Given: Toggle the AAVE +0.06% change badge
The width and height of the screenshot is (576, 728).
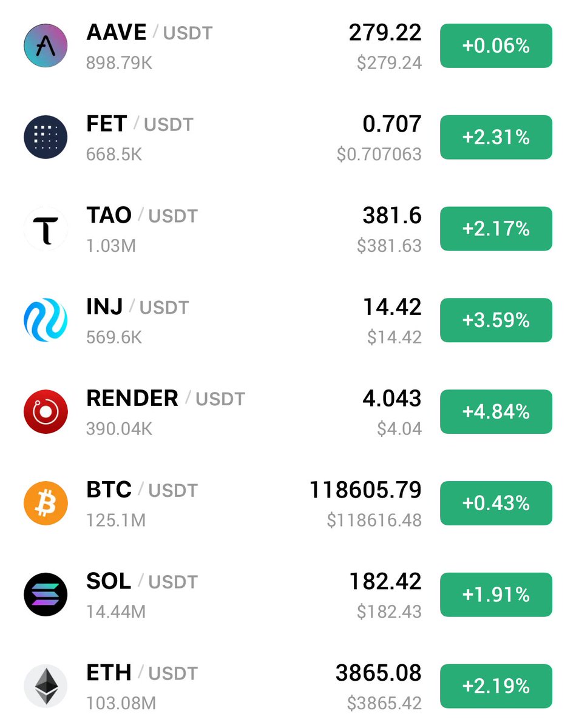Looking at the screenshot, I should (x=496, y=45).
